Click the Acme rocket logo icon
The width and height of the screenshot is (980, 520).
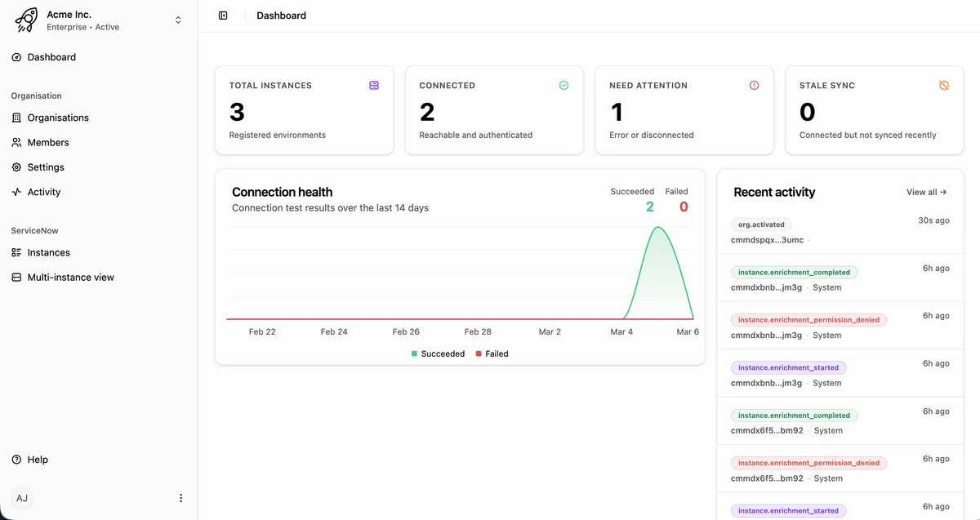tap(26, 20)
